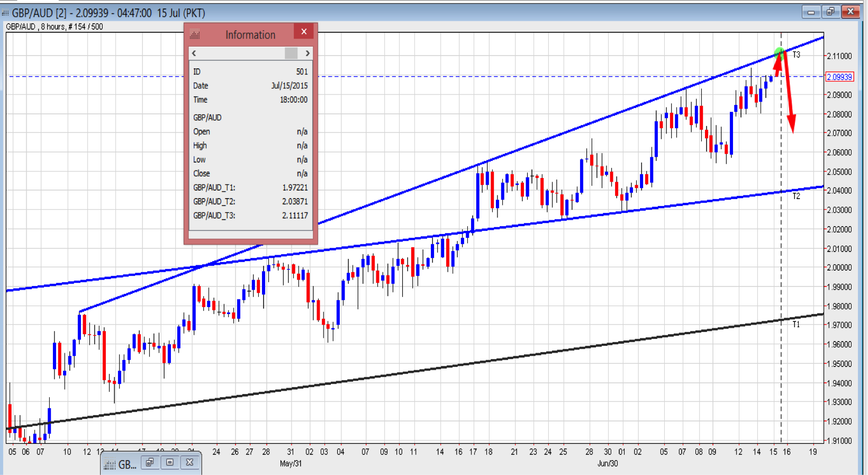The height and width of the screenshot is (475, 868).
Task: Click right arrow in Information panel scrollbar
Action: 308,53
